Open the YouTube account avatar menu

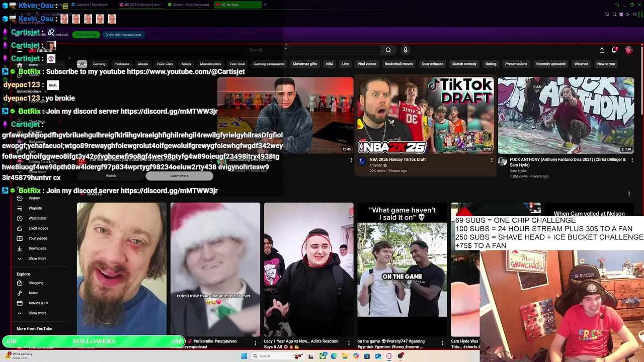tap(628, 50)
